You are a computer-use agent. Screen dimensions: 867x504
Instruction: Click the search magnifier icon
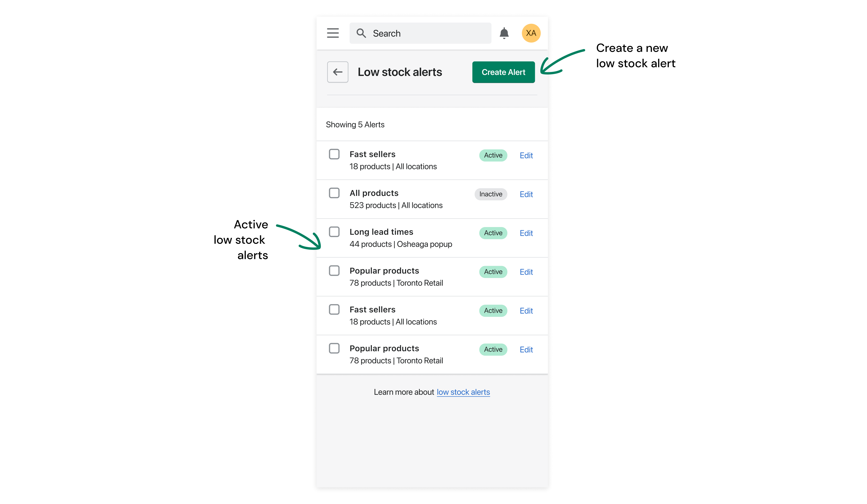pyautogui.click(x=361, y=33)
